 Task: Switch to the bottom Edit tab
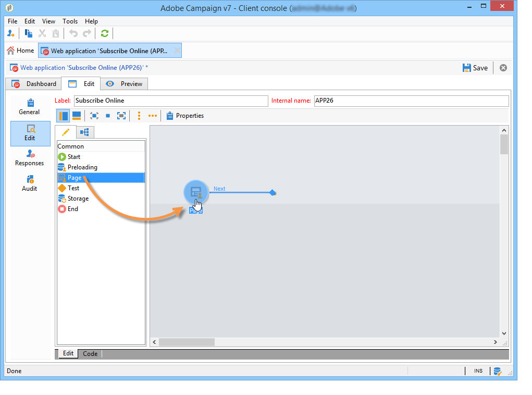68,354
